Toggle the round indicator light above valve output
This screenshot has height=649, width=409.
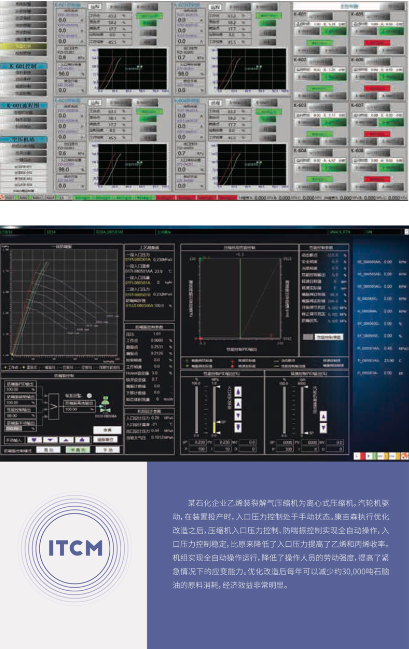coord(89,396)
